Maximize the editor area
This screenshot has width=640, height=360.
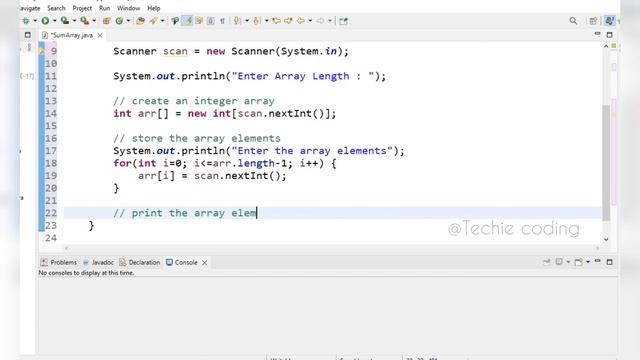pos(609,35)
